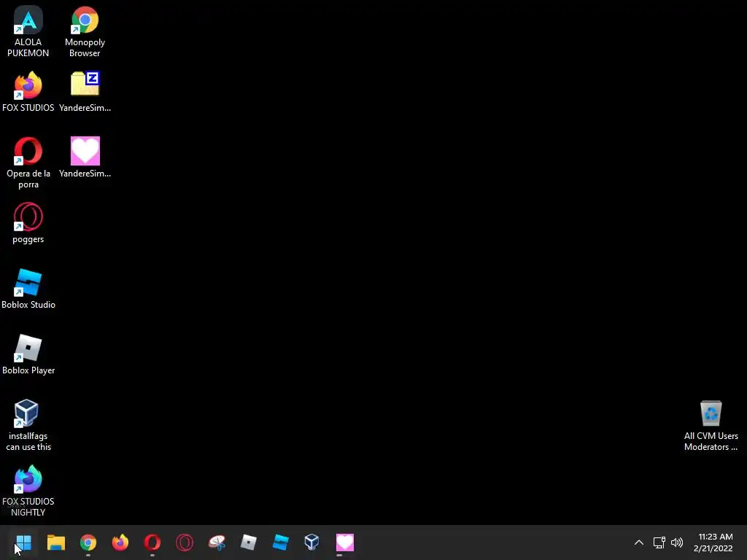The height and width of the screenshot is (560, 747).
Task: Switch to pink heart app on taskbar
Action: [x=345, y=542]
